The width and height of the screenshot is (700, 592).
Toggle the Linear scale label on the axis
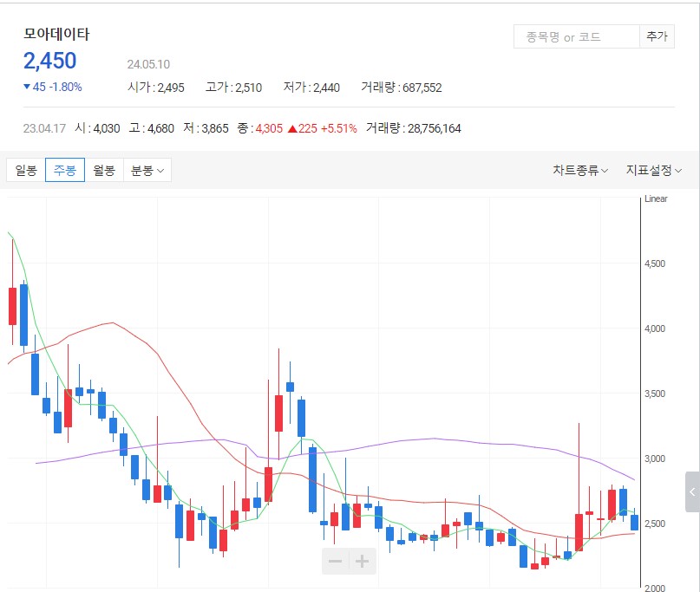click(657, 198)
